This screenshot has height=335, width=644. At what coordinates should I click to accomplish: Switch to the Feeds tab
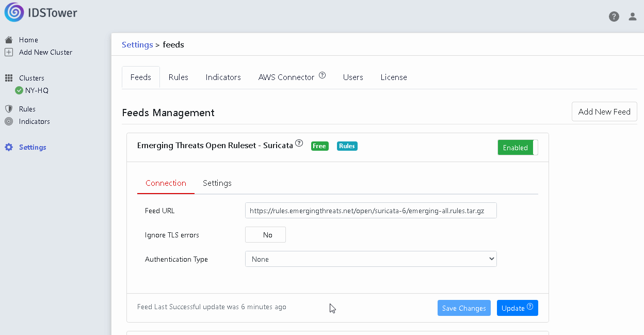coord(141,77)
